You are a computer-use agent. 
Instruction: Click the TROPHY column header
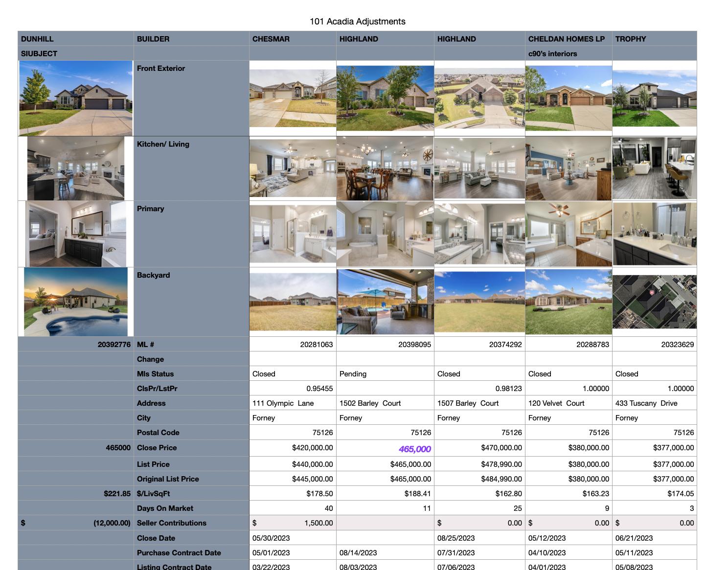pos(654,39)
